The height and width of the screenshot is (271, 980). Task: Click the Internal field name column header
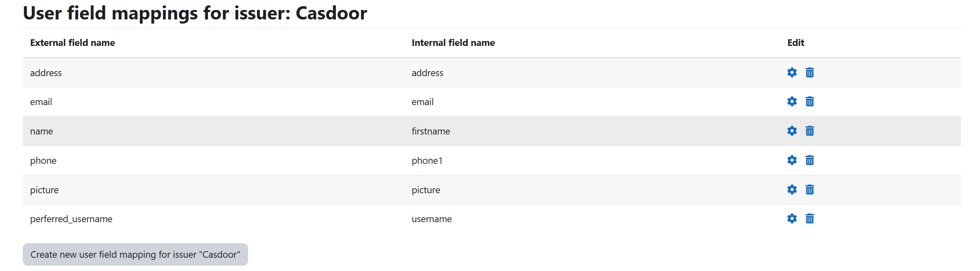tap(453, 43)
